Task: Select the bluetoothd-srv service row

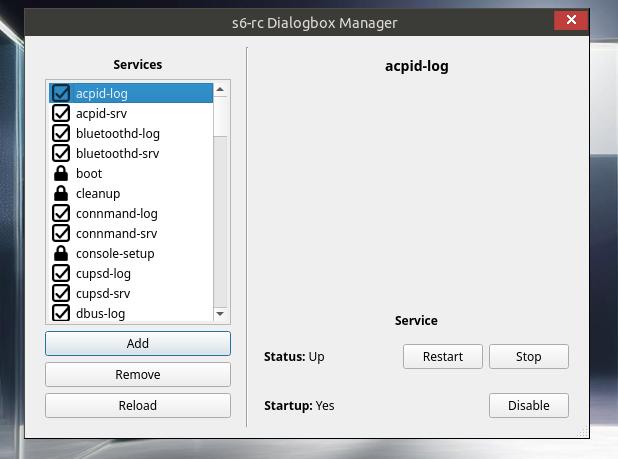Action: tap(131, 153)
